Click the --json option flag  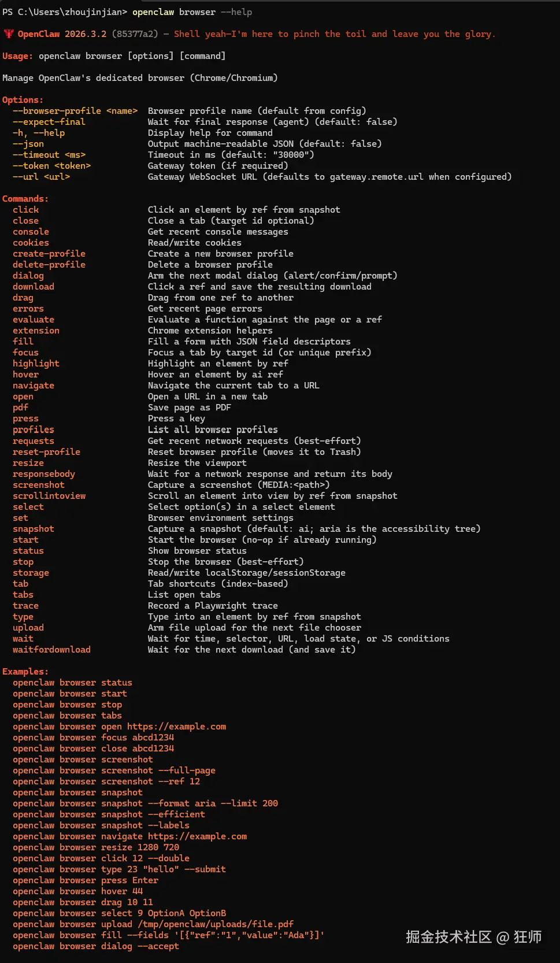[x=28, y=144]
